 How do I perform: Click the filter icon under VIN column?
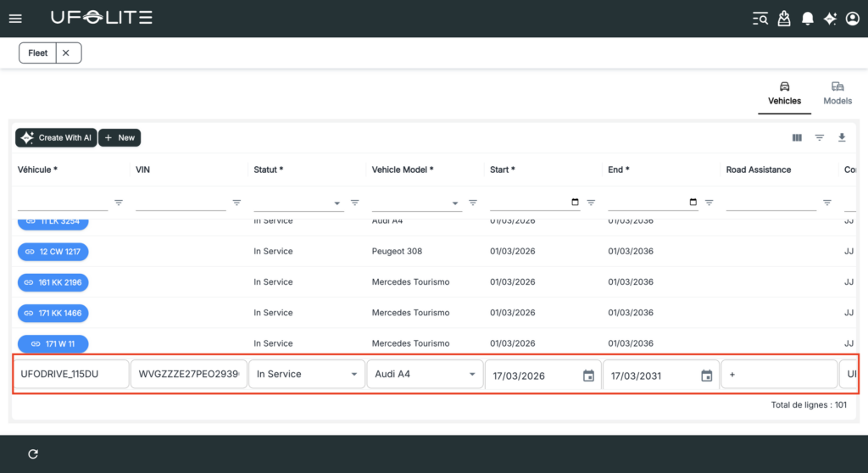[x=236, y=203]
